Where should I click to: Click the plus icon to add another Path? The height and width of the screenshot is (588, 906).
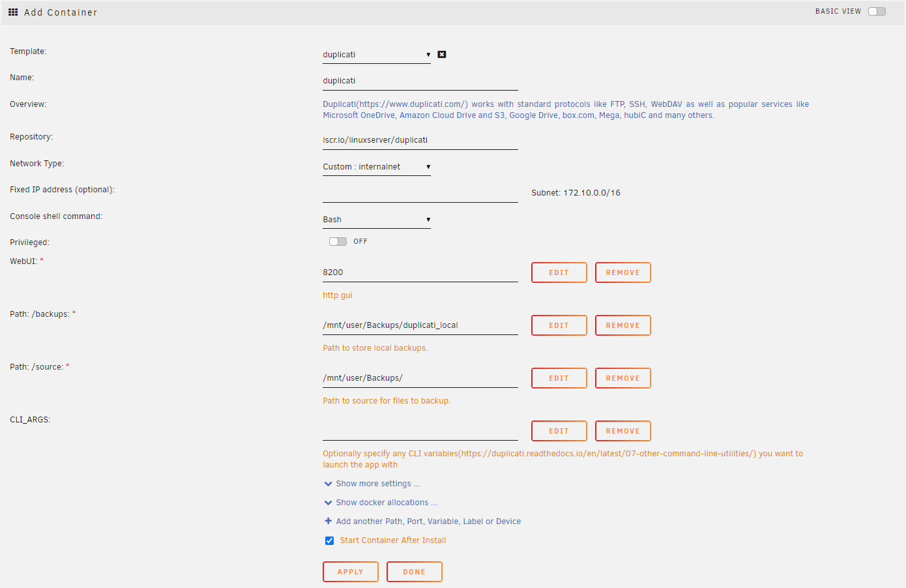click(x=328, y=521)
